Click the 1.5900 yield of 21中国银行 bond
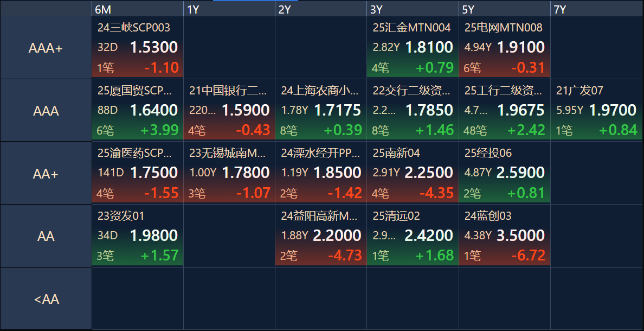Viewport: 644px width, 331px height. (x=246, y=110)
